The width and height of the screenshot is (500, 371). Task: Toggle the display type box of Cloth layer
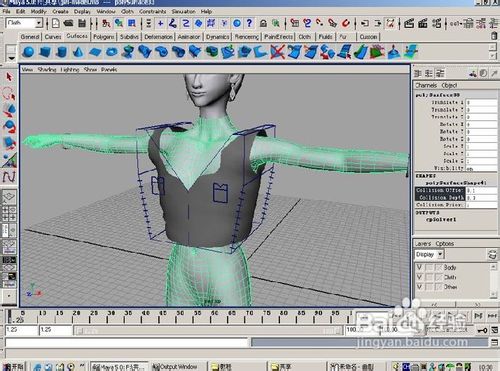tap(429, 277)
